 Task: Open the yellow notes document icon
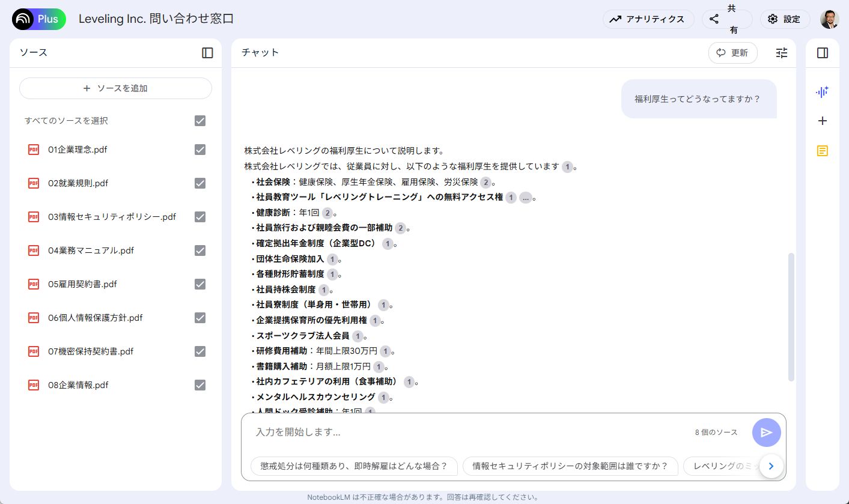point(822,150)
